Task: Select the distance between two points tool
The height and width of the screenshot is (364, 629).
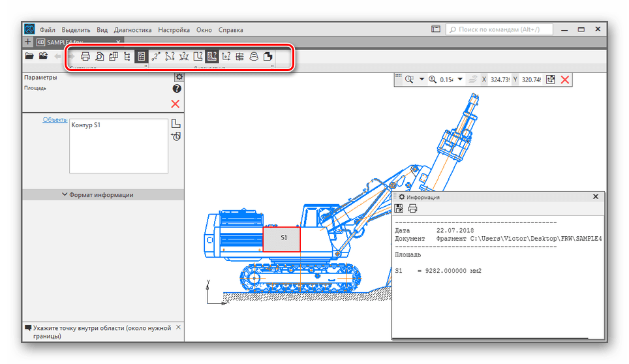Action: click(x=156, y=57)
